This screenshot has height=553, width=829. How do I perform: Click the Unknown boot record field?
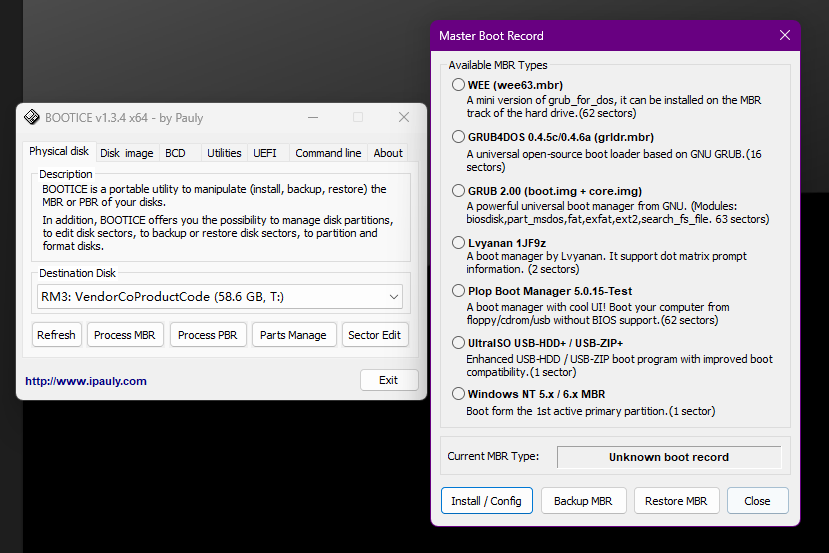click(669, 457)
